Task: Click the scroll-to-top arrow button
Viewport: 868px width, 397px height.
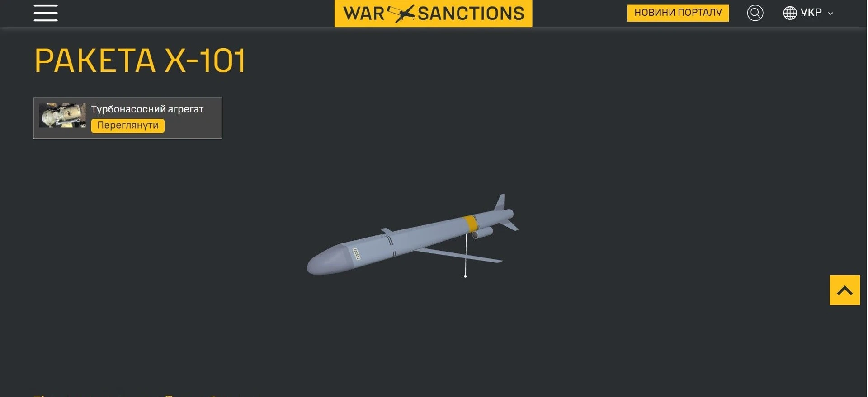Action: [x=844, y=290]
